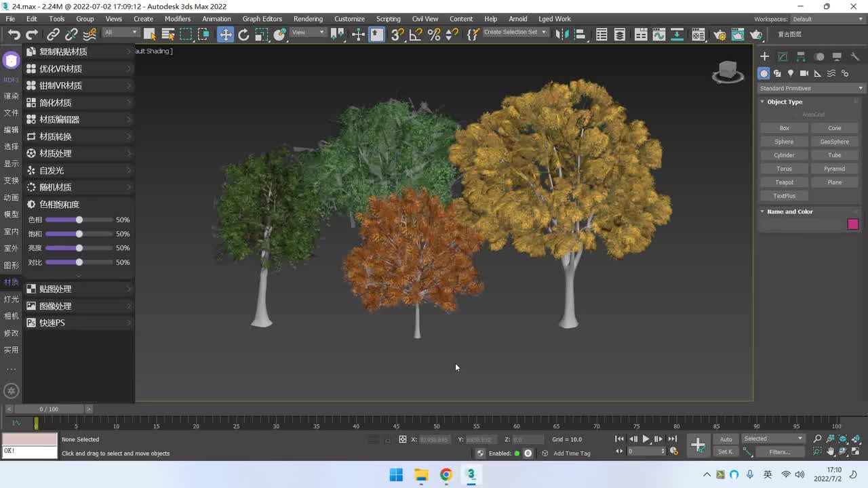
Task: Click the Filters... button
Action: (779, 452)
